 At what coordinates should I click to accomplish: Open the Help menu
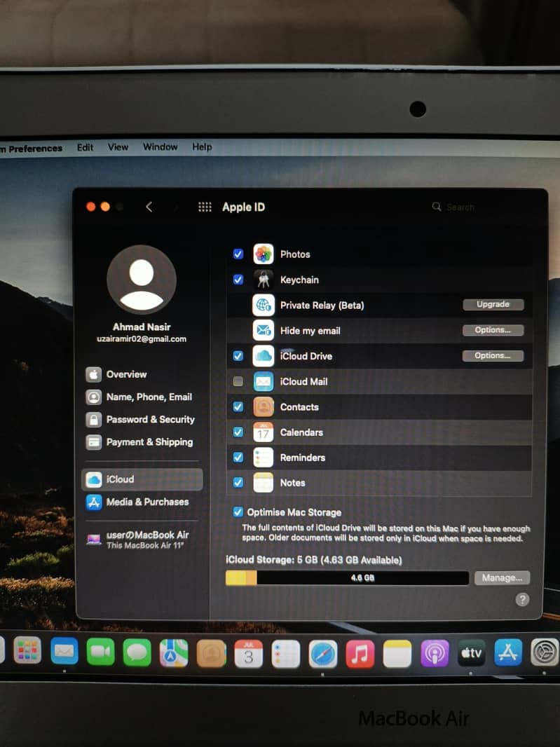click(x=202, y=146)
